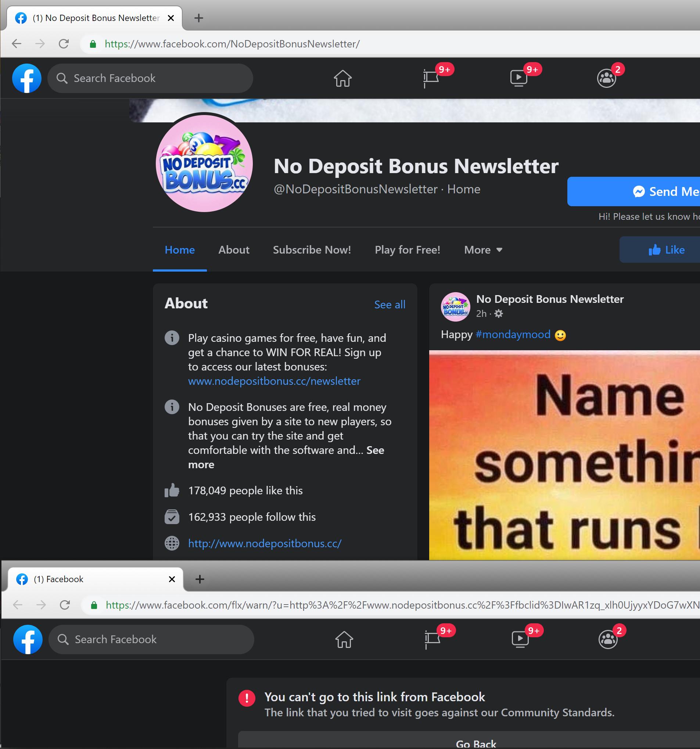Click the back arrow in the top browser
700x749 pixels.
tap(17, 44)
